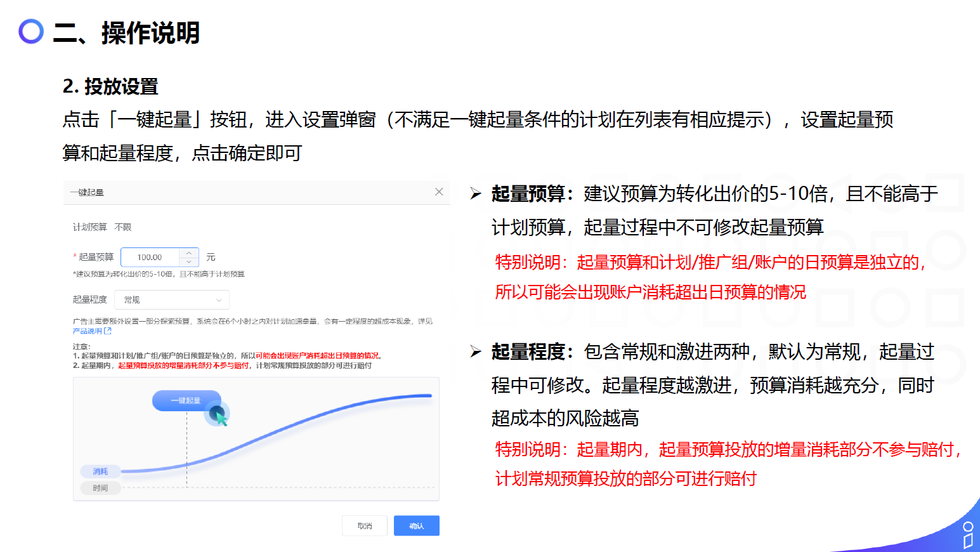Click the blue ring icon beside 二、操作说明
This screenshot has width=980, height=552.
pos(31,31)
